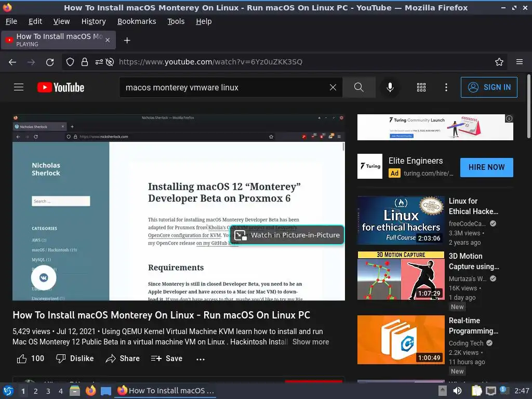
Task: Toggle Watch in Picture-in-Picture
Action: (287, 235)
